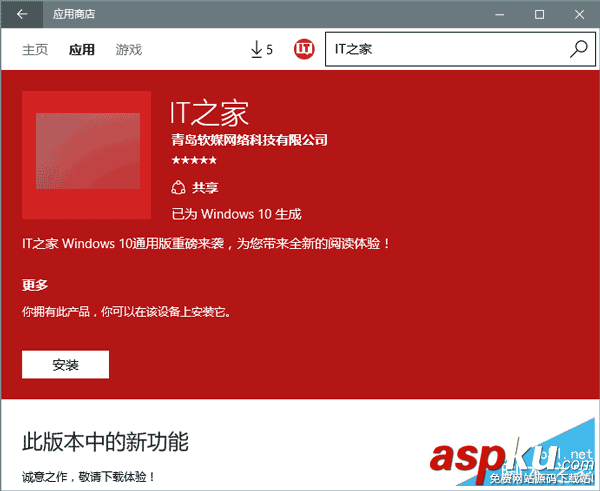Maximize the 应用商店 window
This screenshot has width=600, height=491.
click(x=540, y=15)
